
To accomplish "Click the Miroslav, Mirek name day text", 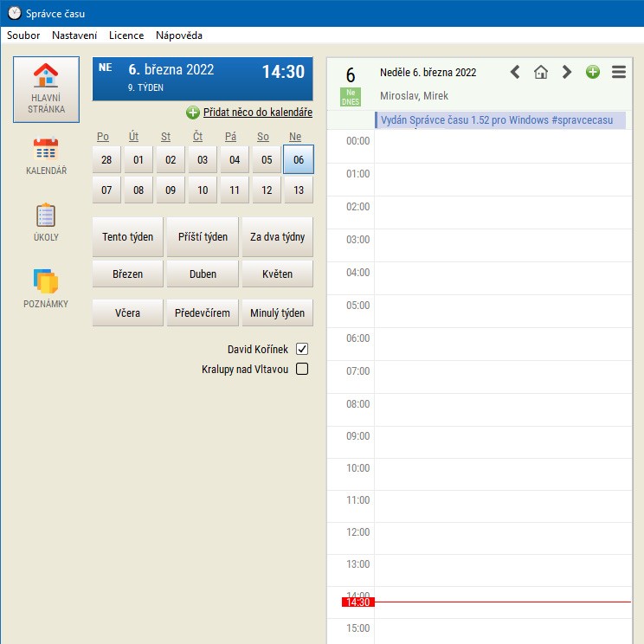I will (414, 96).
